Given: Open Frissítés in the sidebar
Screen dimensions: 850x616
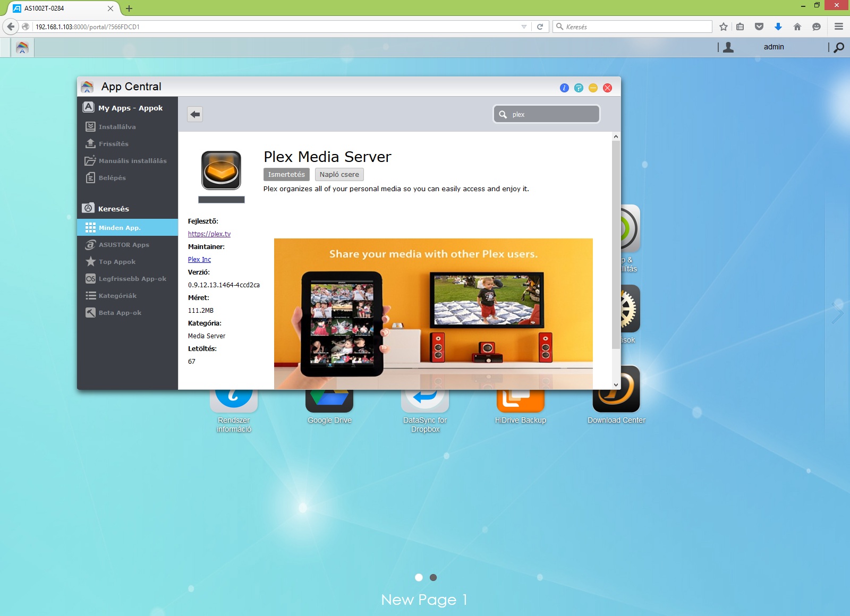Looking at the screenshot, I should [127, 144].
